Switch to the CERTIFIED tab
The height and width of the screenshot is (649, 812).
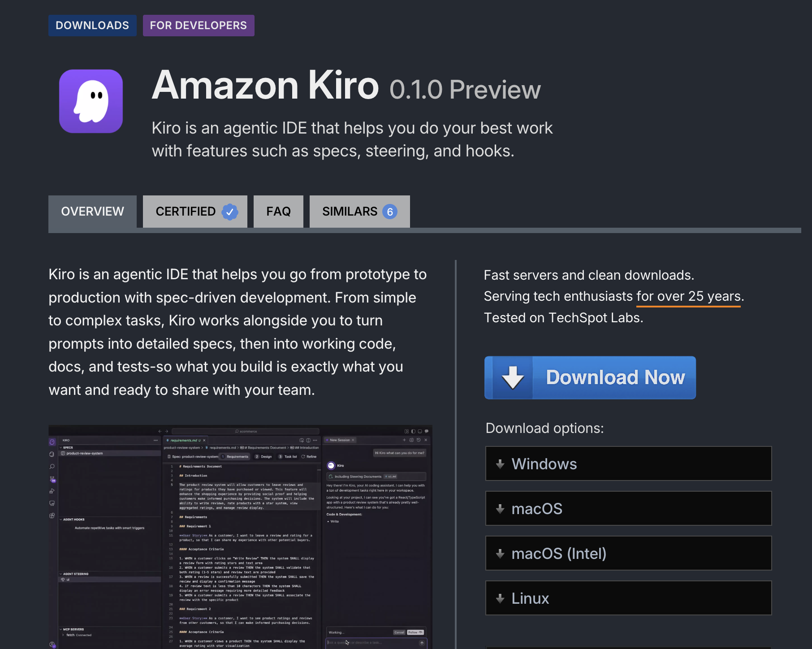[x=195, y=212]
